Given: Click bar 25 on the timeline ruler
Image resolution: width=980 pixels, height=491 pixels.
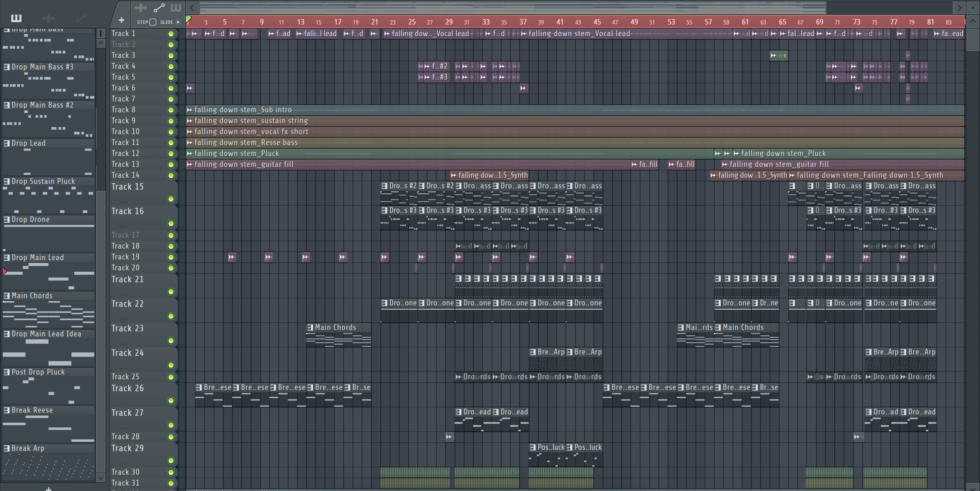Looking at the screenshot, I should click(x=412, y=22).
